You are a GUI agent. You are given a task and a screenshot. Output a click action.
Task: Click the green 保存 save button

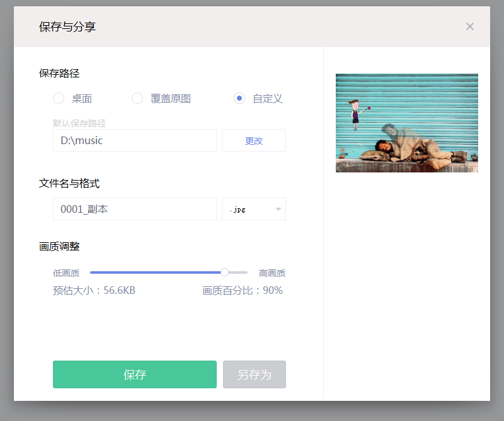point(134,374)
